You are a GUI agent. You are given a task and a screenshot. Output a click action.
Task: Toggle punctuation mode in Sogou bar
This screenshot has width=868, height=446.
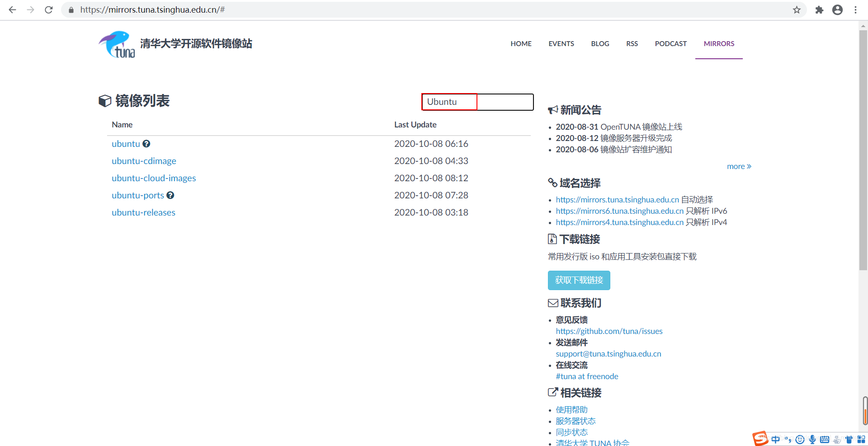pyautogui.click(x=788, y=439)
